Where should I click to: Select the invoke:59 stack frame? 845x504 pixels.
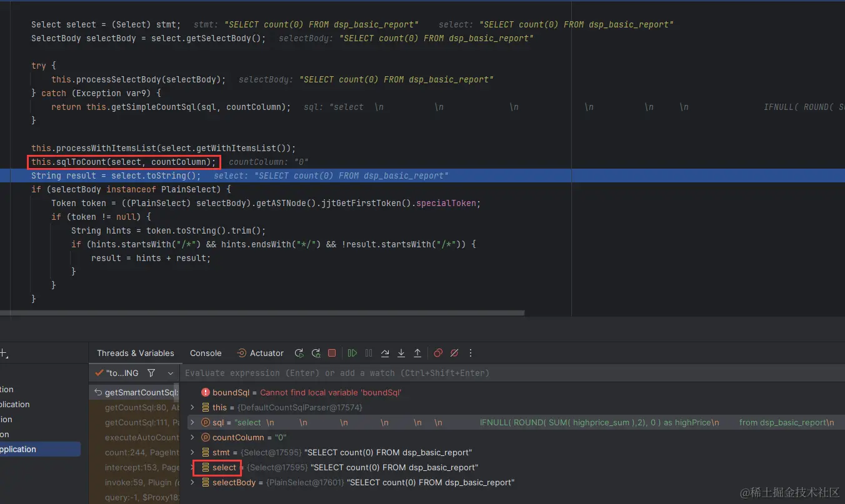tap(136, 483)
